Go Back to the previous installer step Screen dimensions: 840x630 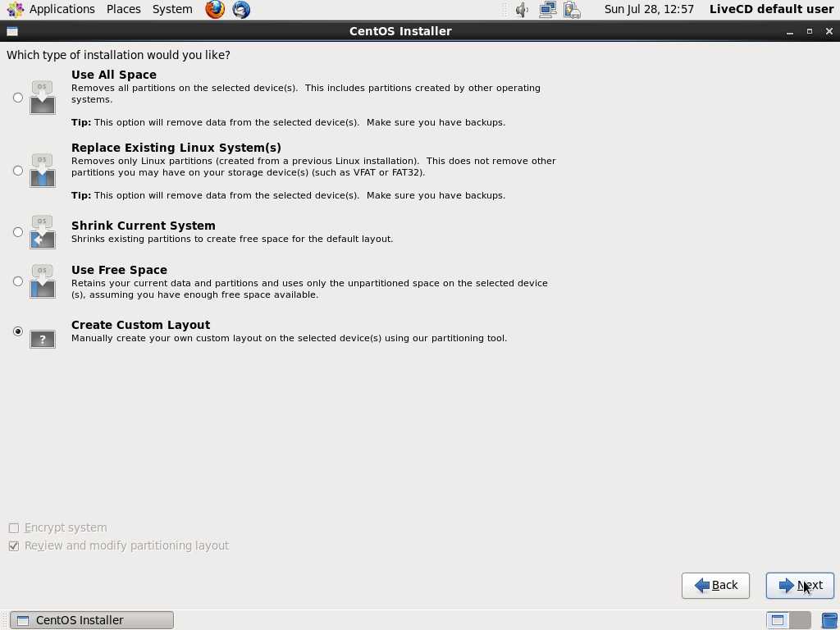pyautogui.click(x=715, y=586)
